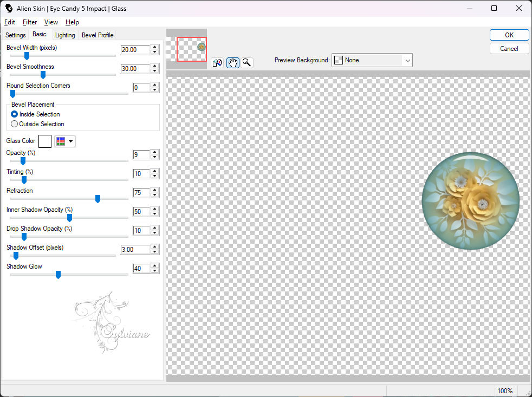Switch to the Settings tab

point(16,35)
